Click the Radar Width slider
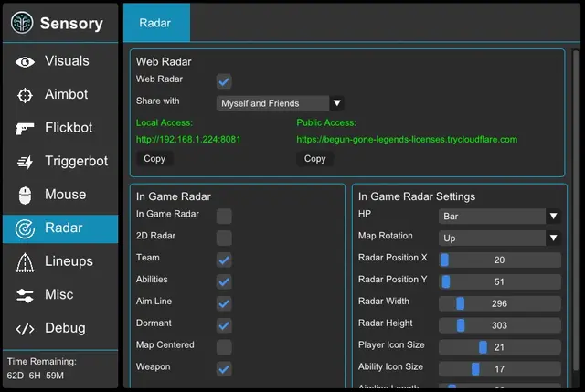585x392 pixels. [499, 303]
